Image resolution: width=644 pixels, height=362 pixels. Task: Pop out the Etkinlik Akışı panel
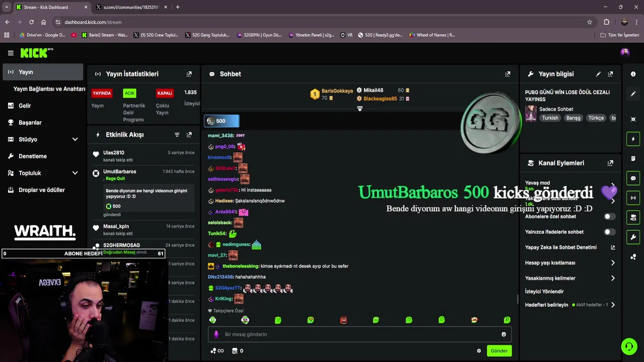pyautogui.click(x=189, y=135)
